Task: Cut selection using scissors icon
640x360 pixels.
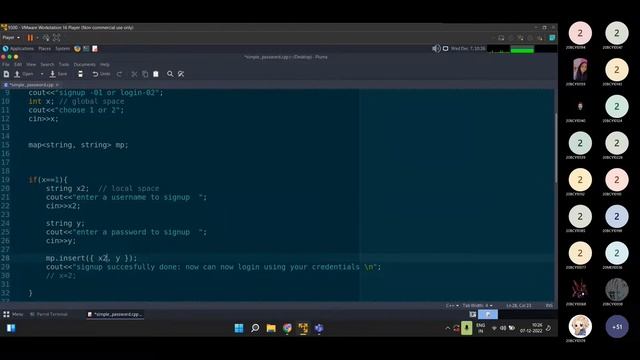Action: pyautogui.click(x=134, y=74)
